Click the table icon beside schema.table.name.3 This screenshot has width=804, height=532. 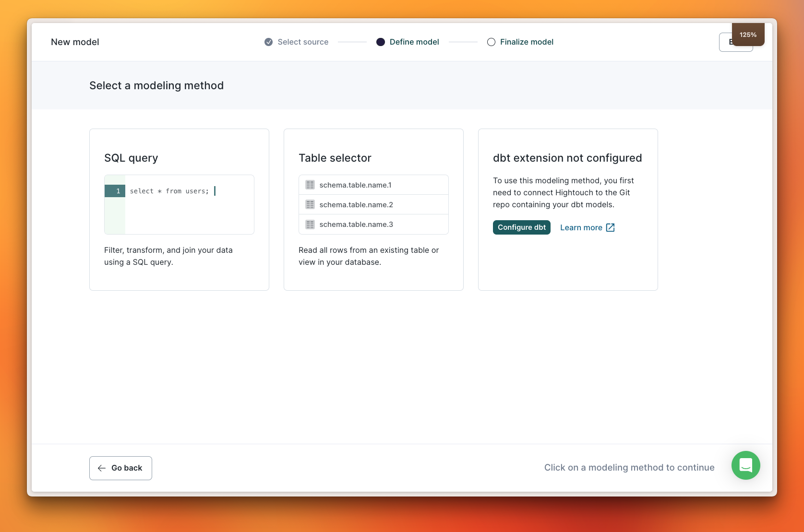(310, 225)
